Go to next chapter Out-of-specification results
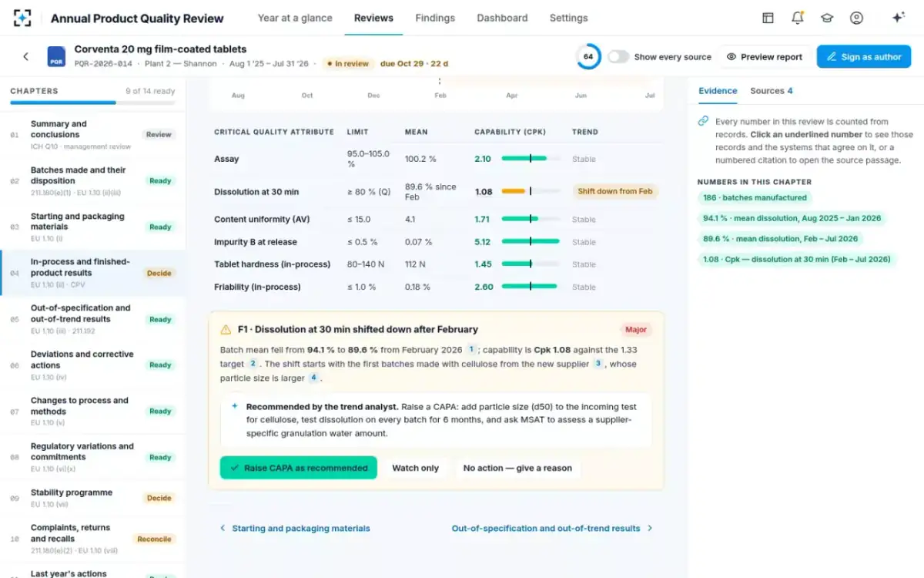The width and height of the screenshot is (924, 578). tap(552, 528)
